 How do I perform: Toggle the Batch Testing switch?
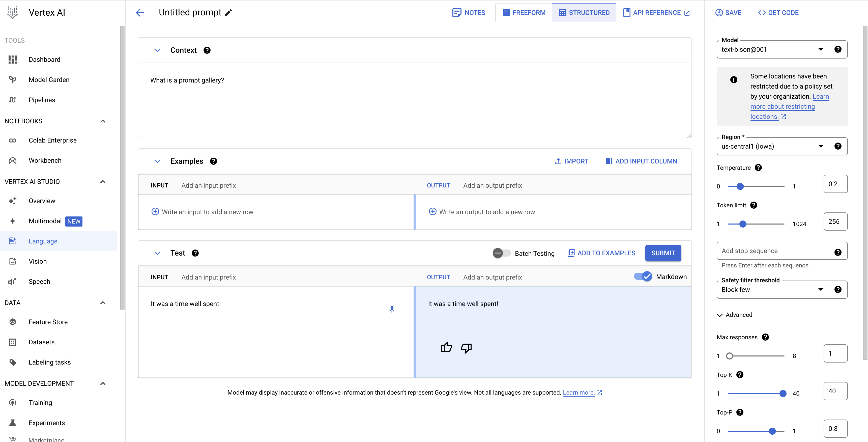point(501,253)
